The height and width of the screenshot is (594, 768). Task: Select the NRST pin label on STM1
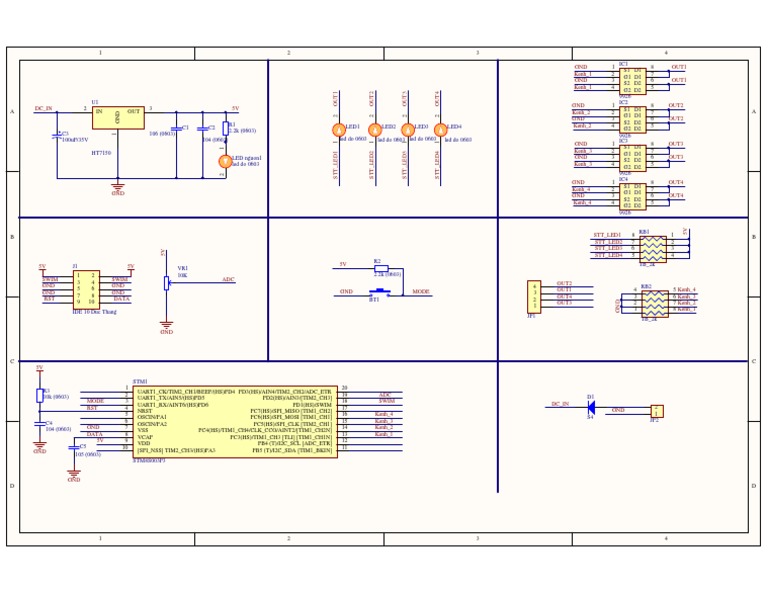(145, 411)
